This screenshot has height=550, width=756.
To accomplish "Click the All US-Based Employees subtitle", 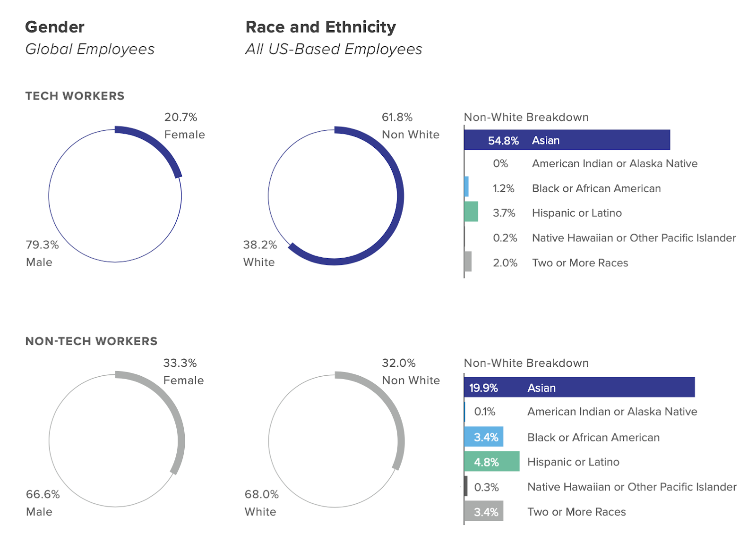I will (334, 49).
